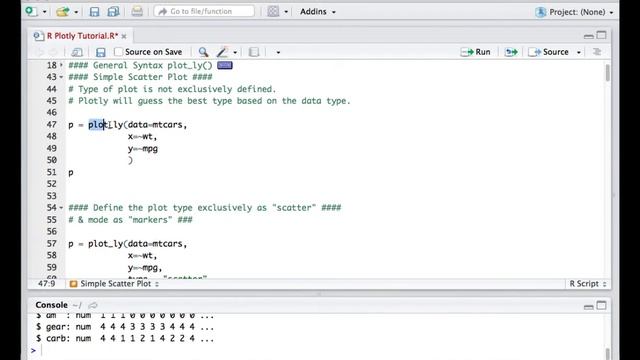Expand the folded section at line 18
640x360 pixels.
point(61,65)
